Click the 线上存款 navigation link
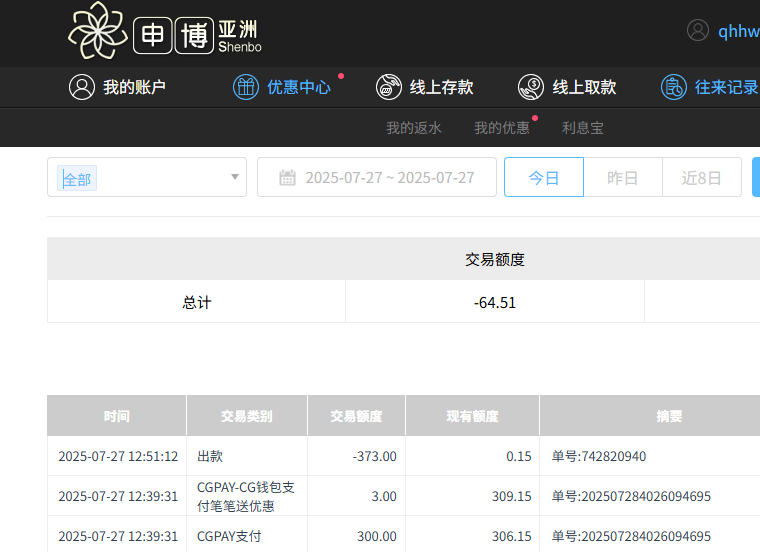Screen dimensions: 760x552 [x=441, y=87]
